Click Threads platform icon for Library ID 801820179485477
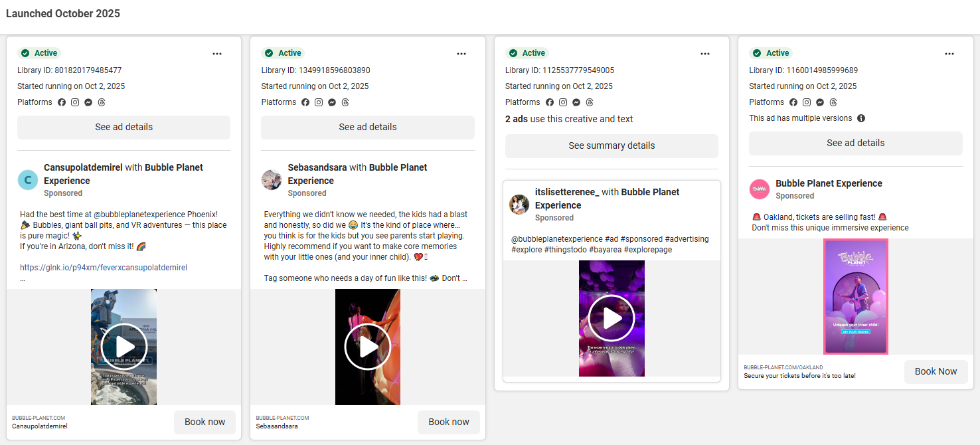The height and width of the screenshot is (445, 980). 102,102
